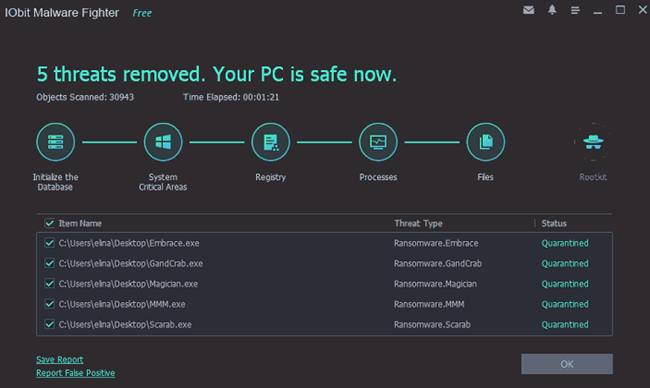Screen dimensions: 650x388
Task: Uncheck the Embrace.exe item checkbox
Action: click(49, 242)
